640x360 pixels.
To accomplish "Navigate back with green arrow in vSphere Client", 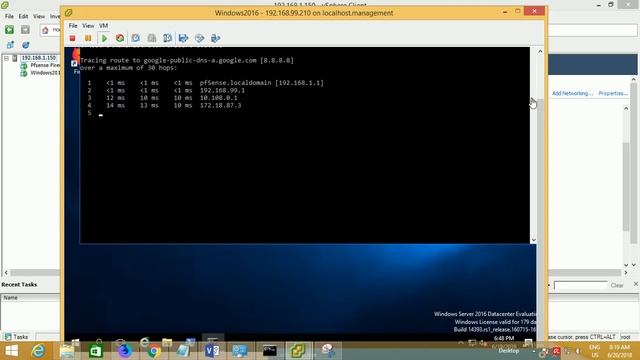I will tap(9, 30).
